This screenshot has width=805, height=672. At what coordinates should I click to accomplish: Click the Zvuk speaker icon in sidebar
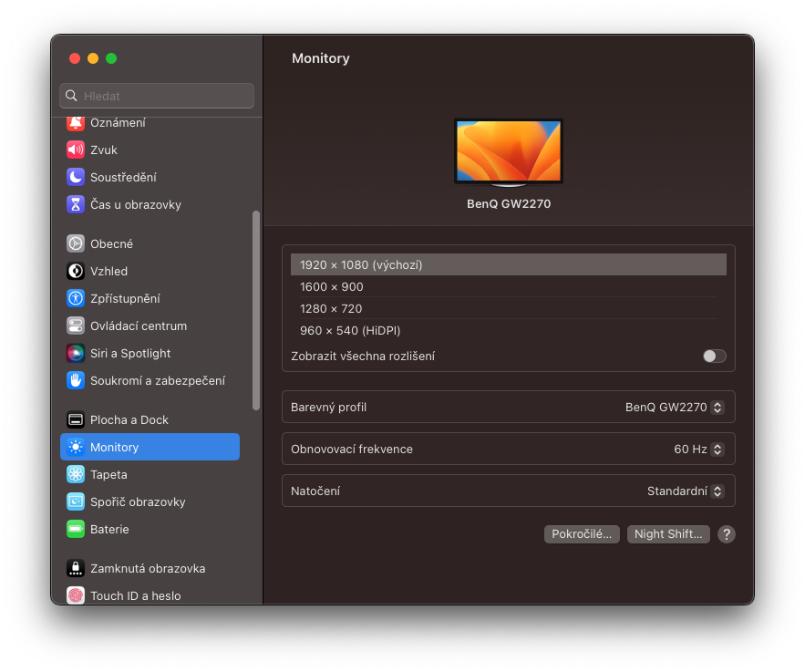[76, 150]
